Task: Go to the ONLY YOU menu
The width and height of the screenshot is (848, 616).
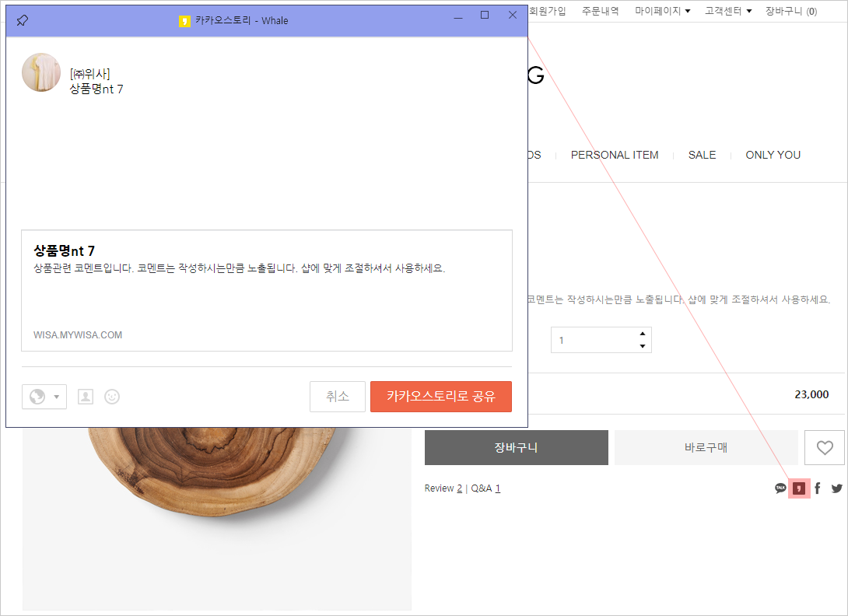Action: (x=773, y=155)
